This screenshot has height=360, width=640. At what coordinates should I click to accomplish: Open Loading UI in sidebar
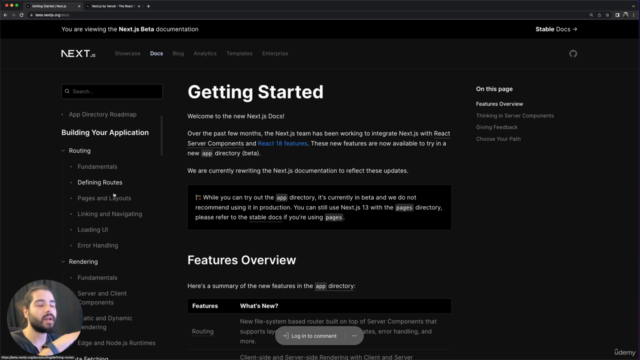tap(93, 230)
